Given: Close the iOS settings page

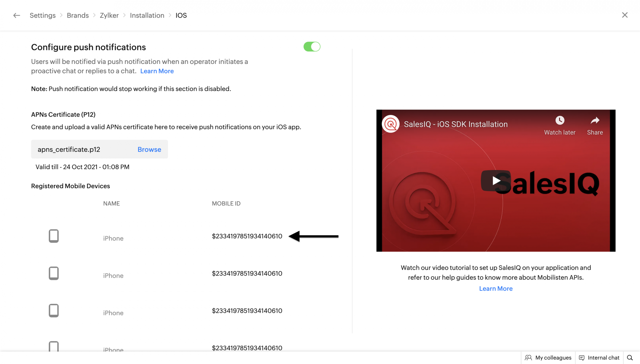Looking at the screenshot, I should [625, 15].
